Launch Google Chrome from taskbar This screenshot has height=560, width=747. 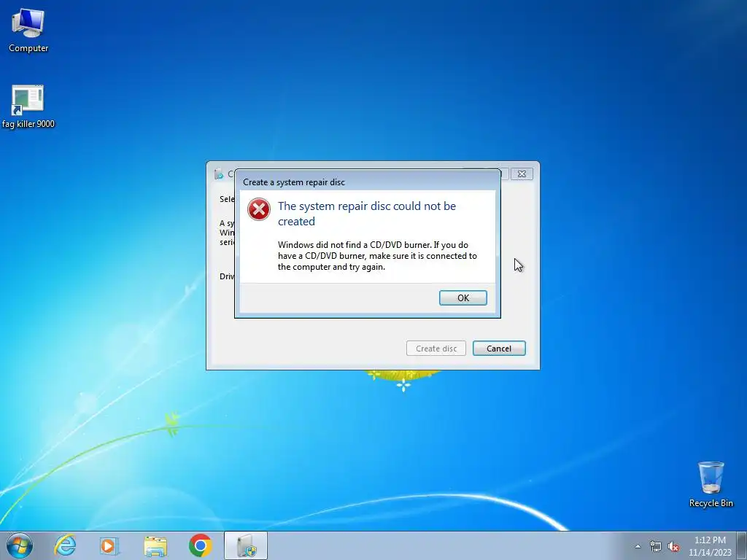pyautogui.click(x=200, y=545)
